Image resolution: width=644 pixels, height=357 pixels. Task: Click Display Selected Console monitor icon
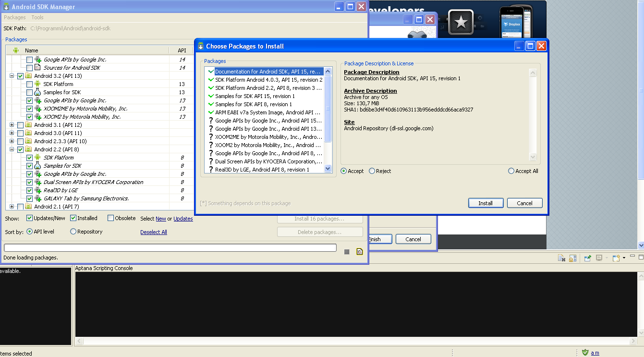pyautogui.click(x=599, y=258)
